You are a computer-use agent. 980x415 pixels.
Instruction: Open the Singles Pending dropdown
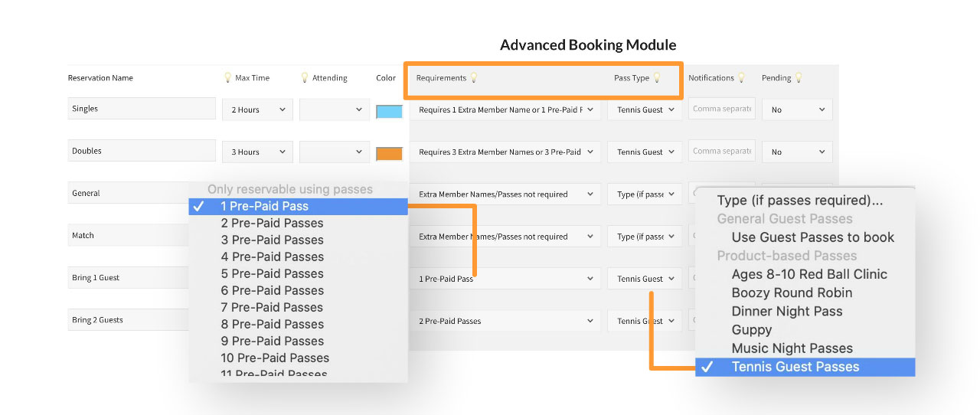point(797,109)
